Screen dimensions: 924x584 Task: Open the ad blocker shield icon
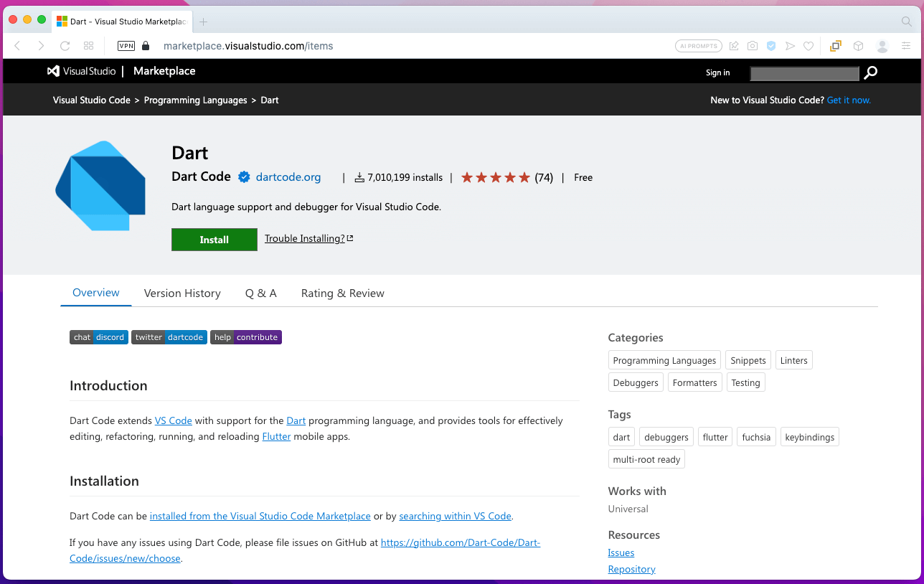pos(771,46)
